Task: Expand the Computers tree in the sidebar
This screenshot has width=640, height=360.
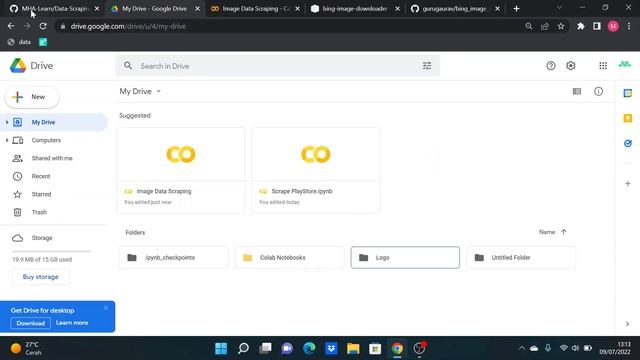Action: tap(7, 140)
